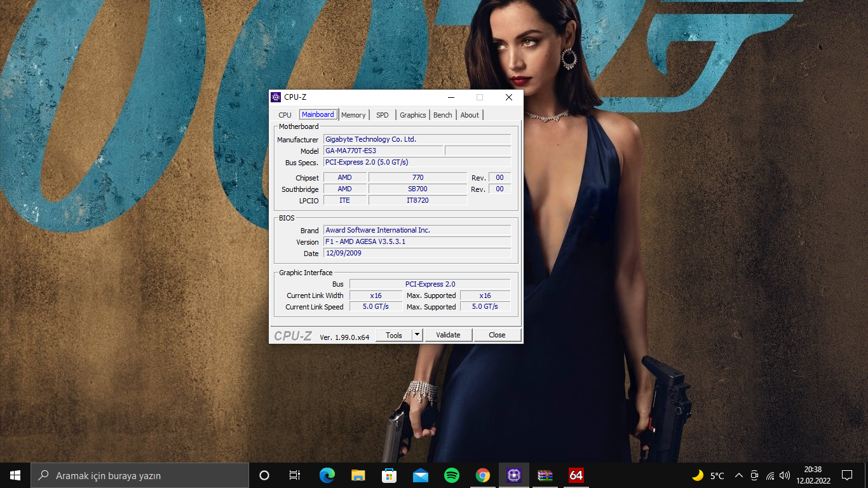Select the Mainboard tab
The image size is (868, 488).
coord(318,114)
